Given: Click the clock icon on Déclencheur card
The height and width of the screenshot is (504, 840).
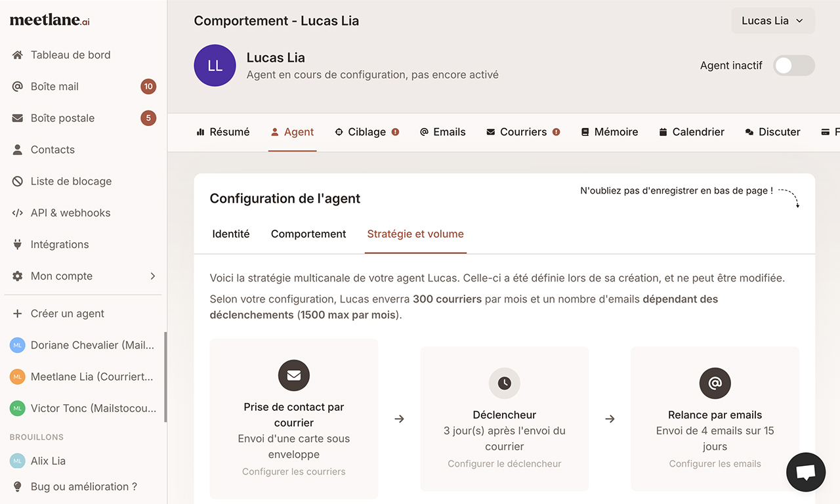Looking at the screenshot, I should click(x=504, y=383).
